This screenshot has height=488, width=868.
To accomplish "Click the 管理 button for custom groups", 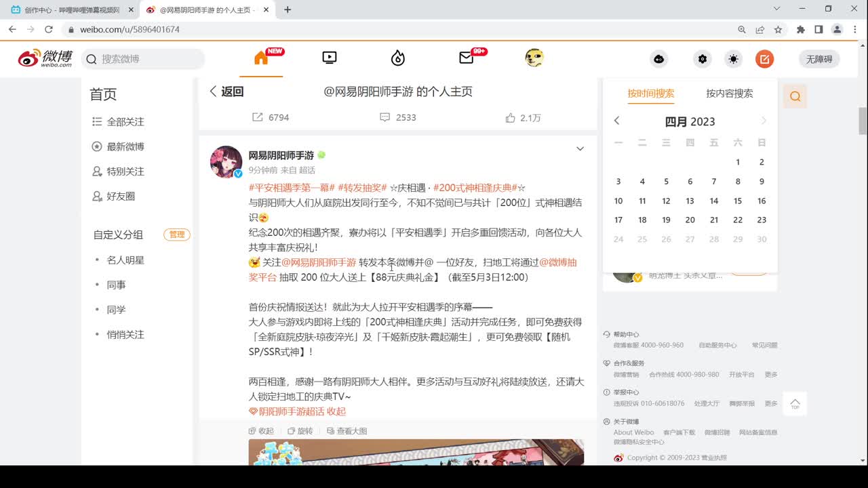I will tap(177, 235).
